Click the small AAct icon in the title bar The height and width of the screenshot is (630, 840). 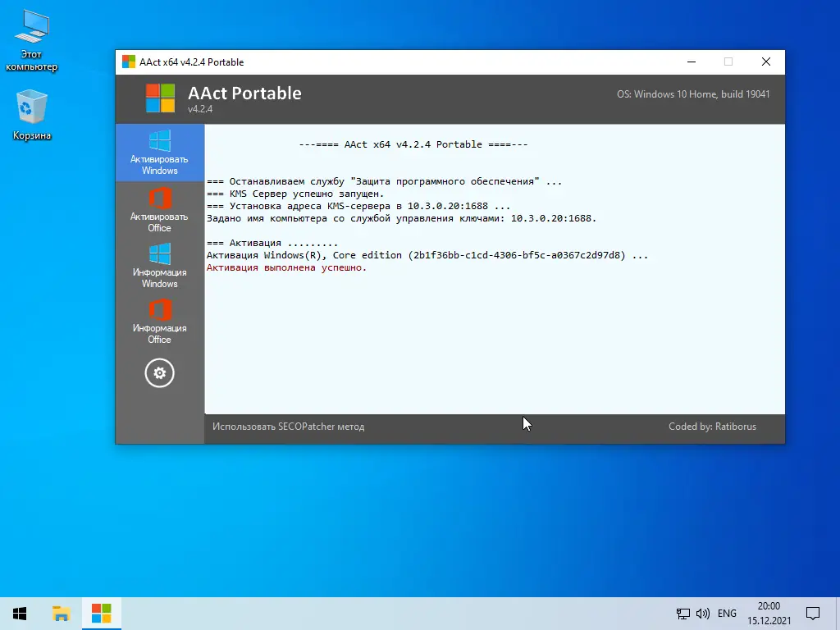pos(128,62)
